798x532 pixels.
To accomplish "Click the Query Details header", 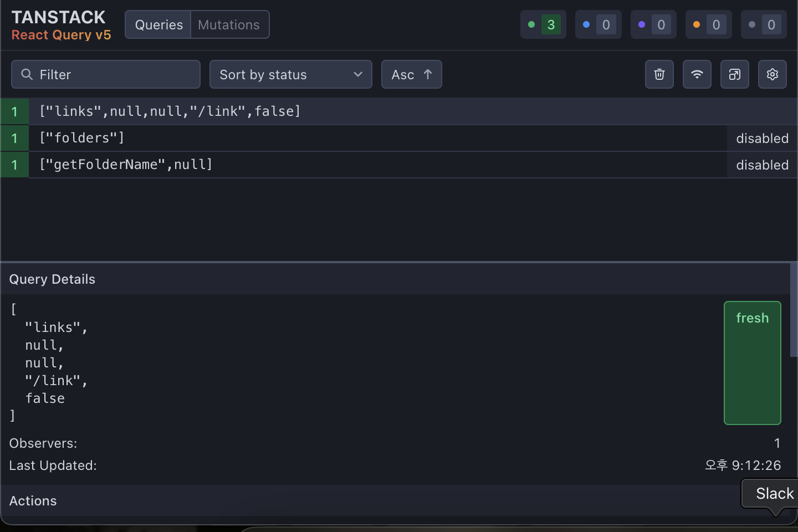I will coord(395,279).
